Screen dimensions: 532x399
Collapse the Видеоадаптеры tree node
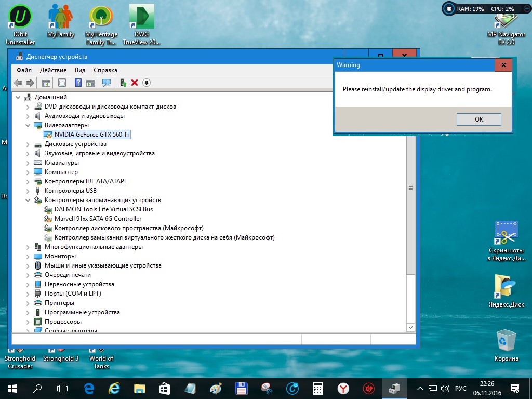pos(28,125)
